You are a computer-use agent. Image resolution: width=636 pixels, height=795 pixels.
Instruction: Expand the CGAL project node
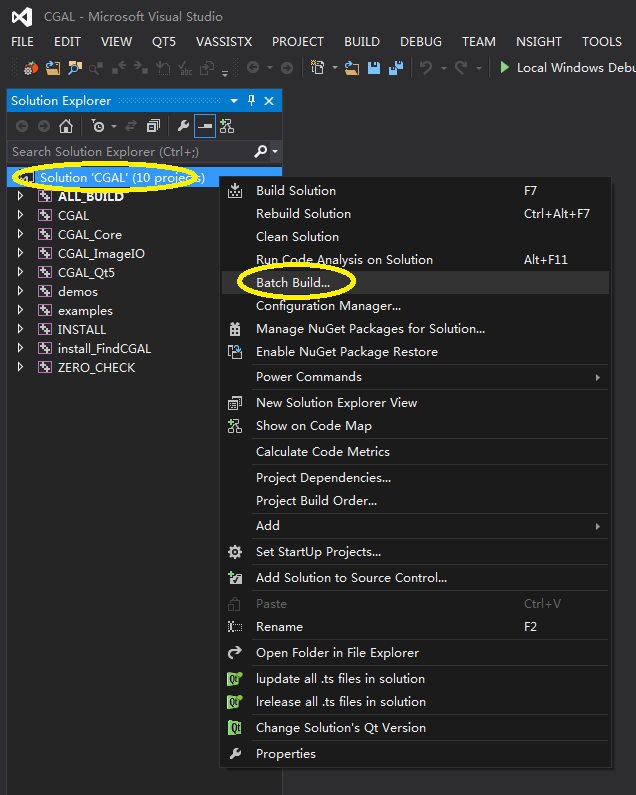click(x=20, y=215)
